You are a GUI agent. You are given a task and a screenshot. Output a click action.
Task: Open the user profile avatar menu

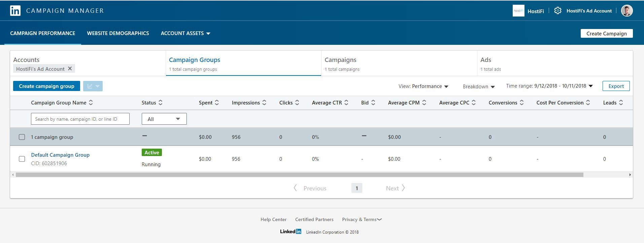coord(627,11)
